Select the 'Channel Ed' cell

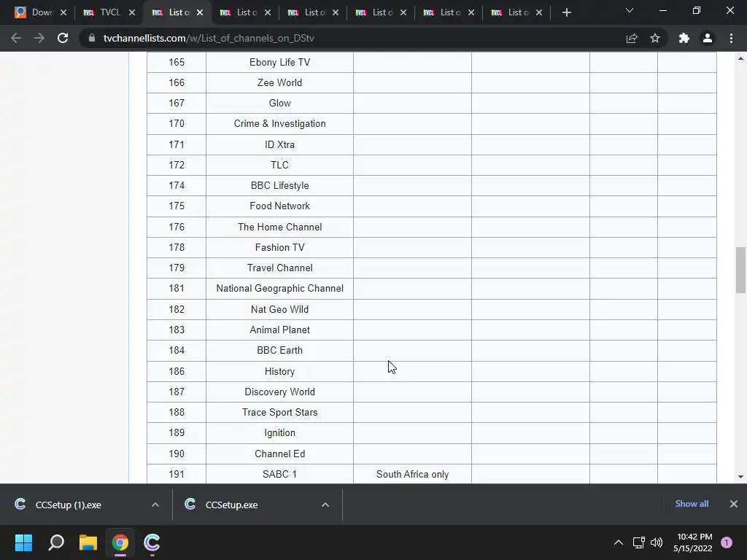click(279, 454)
